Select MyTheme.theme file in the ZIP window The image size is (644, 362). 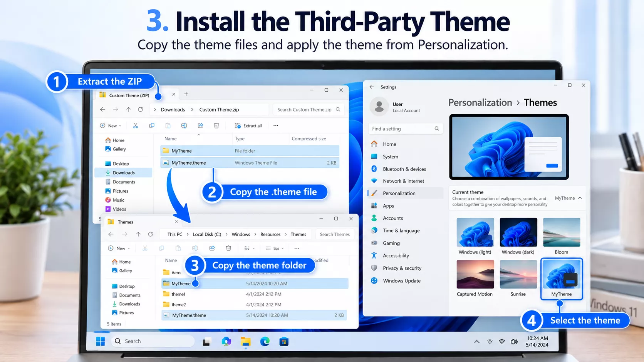250,163
